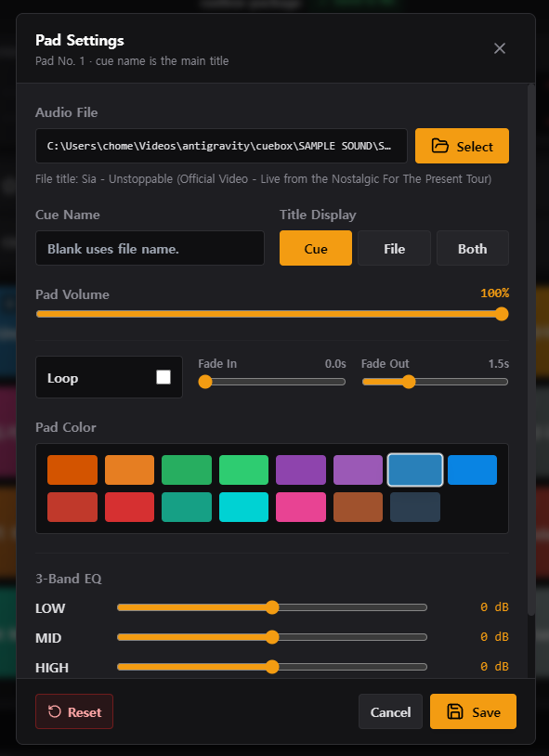
Task: Click the Pad No. 1 subtitle text
Action: point(132,61)
